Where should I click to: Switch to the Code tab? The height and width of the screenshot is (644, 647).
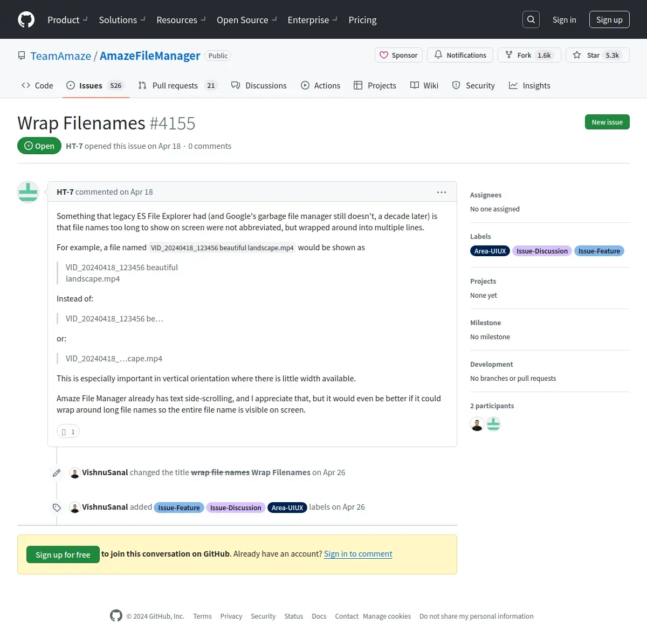pyautogui.click(x=37, y=85)
